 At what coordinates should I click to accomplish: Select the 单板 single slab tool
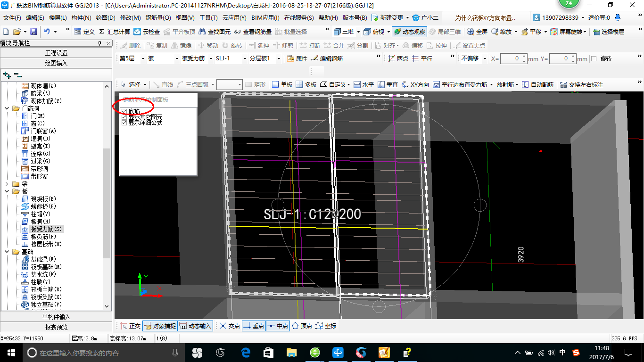(x=282, y=85)
